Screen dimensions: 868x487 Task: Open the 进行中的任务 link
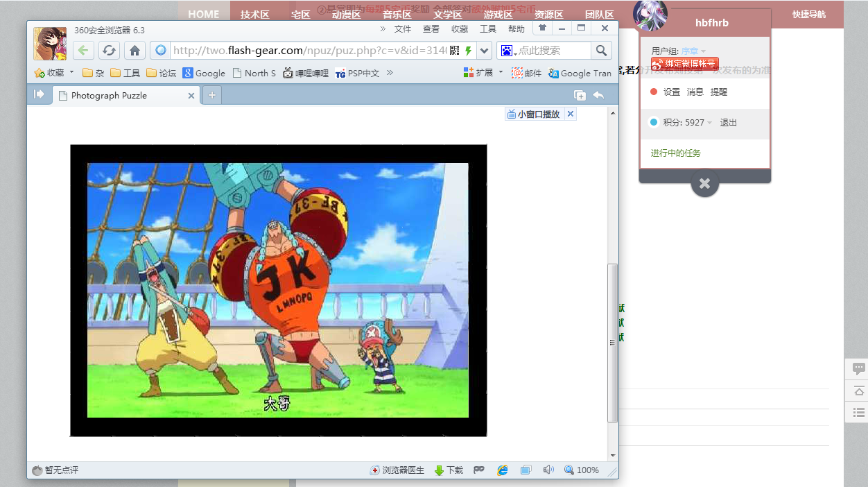(x=675, y=153)
